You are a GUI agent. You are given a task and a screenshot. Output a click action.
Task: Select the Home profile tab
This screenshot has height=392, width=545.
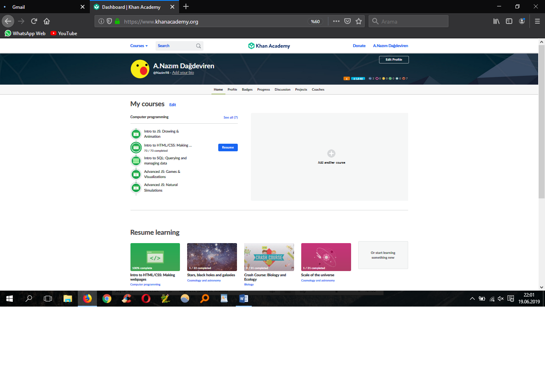point(218,89)
